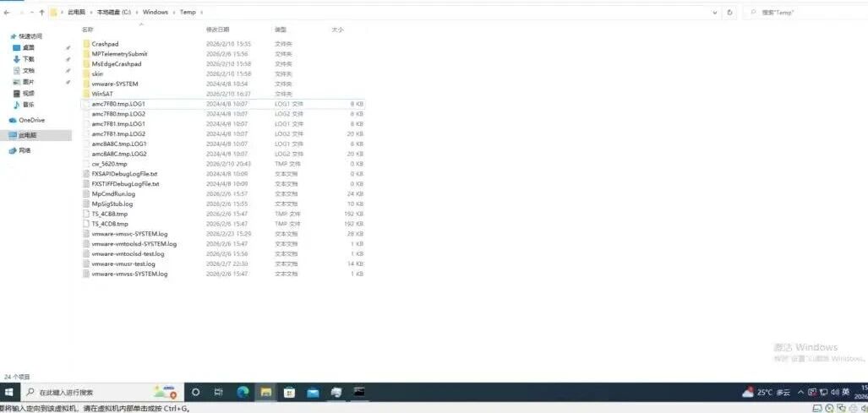Viewport: 868px width, 413px height.
Task: Click Windows in the address path
Action: coord(155,12)
